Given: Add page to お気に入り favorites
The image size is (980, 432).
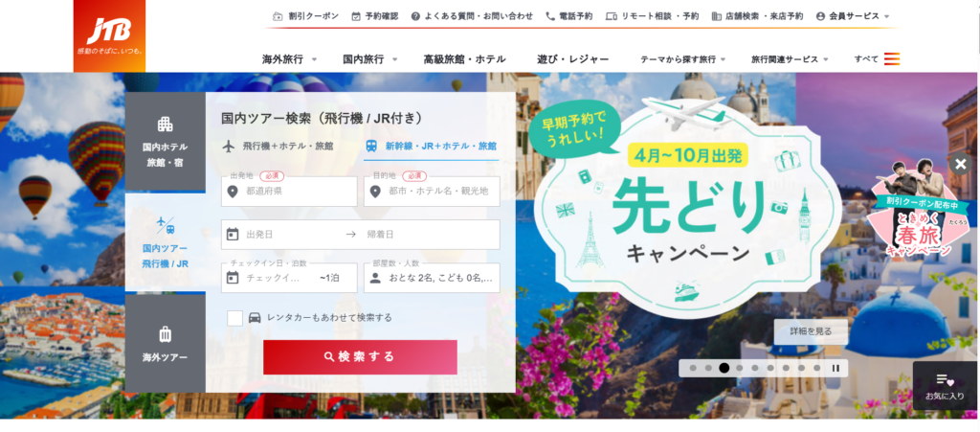Looking at the screenshot, I should point(945,386).
